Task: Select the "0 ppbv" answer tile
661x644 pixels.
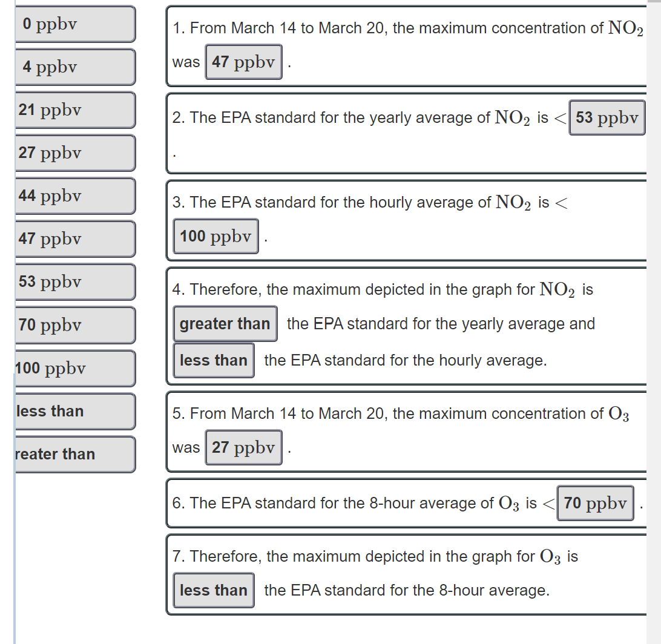Action: click(x=75, y=24)
